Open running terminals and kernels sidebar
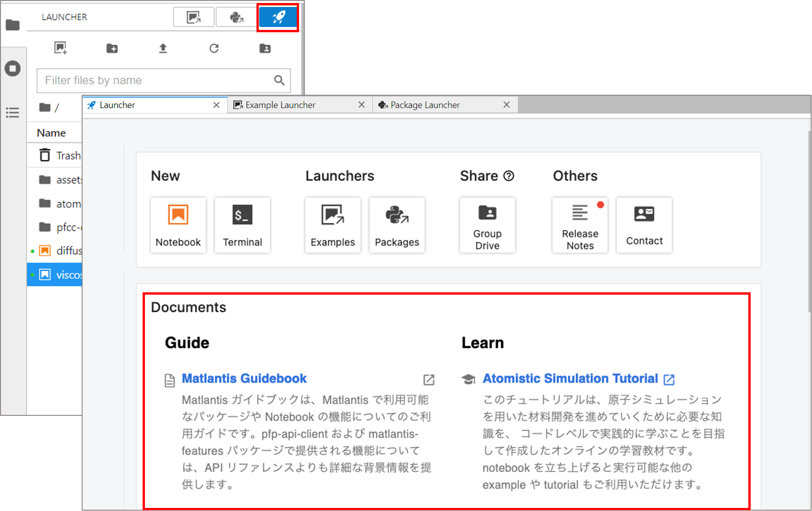This screenshot has height=511, width=812. [13, 69]
